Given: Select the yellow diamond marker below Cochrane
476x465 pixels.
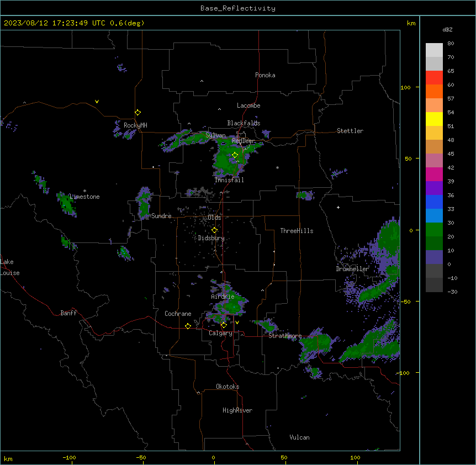Looking at the screenshot, I should tap(188, 326).
